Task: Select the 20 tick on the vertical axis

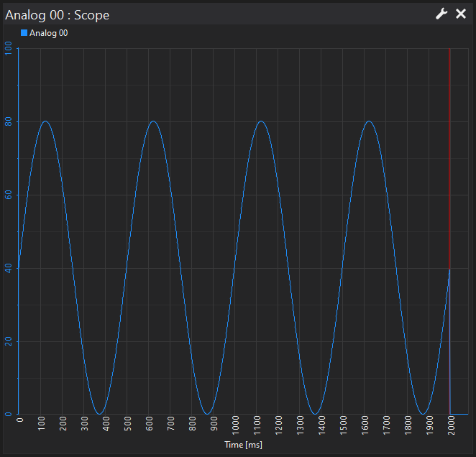Action: pos(9,342)
